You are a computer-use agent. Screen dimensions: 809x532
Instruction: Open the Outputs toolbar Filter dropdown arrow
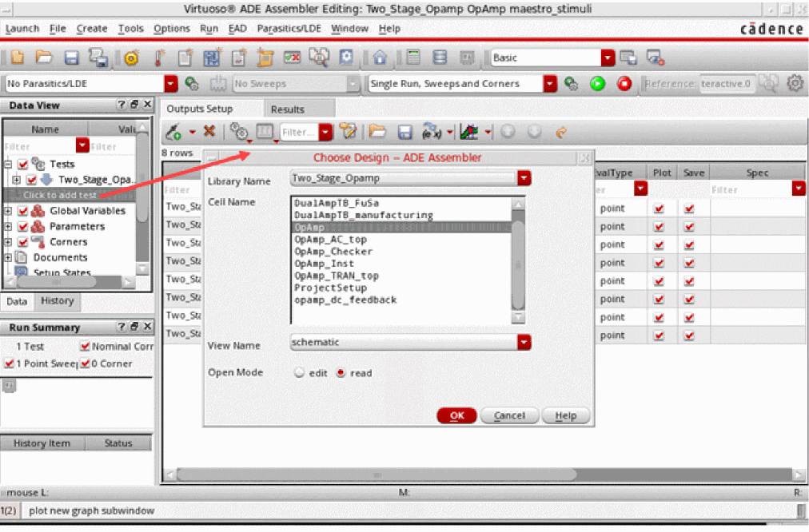pos(325,133)
